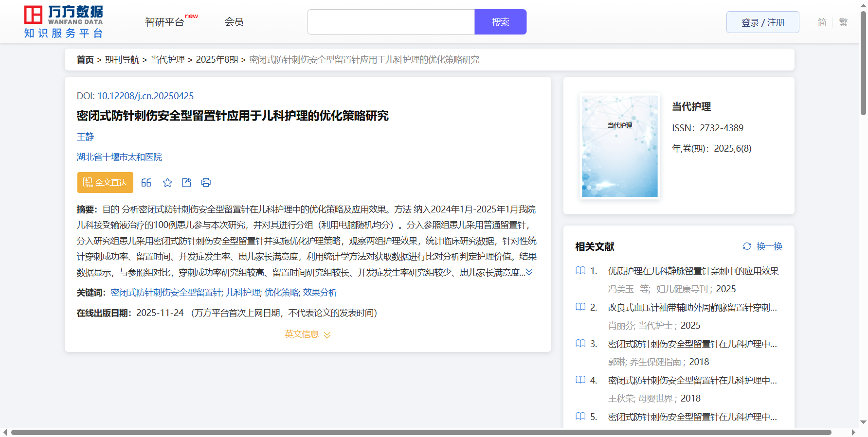Click the 当代护理 journal cover thumbnail
This screenshot has height=437, width=868.
click(619, 146)
